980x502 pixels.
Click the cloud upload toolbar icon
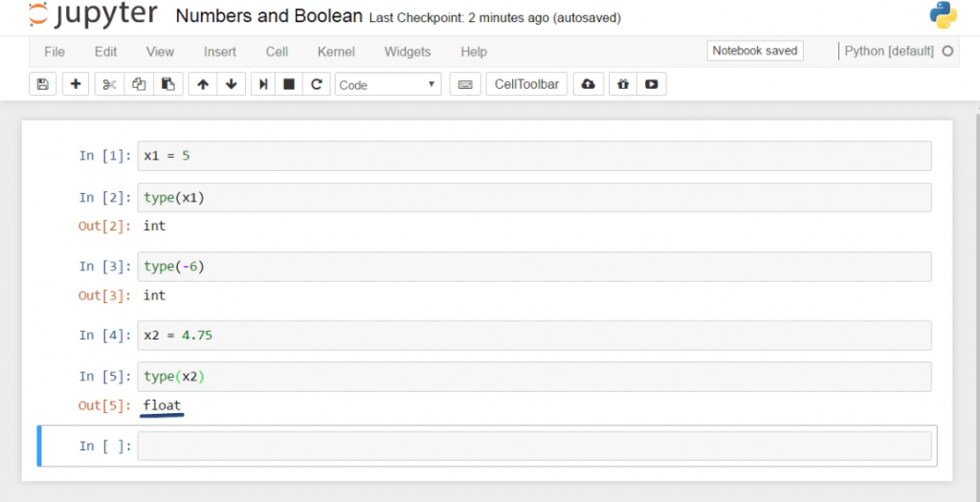click(589, 84)
